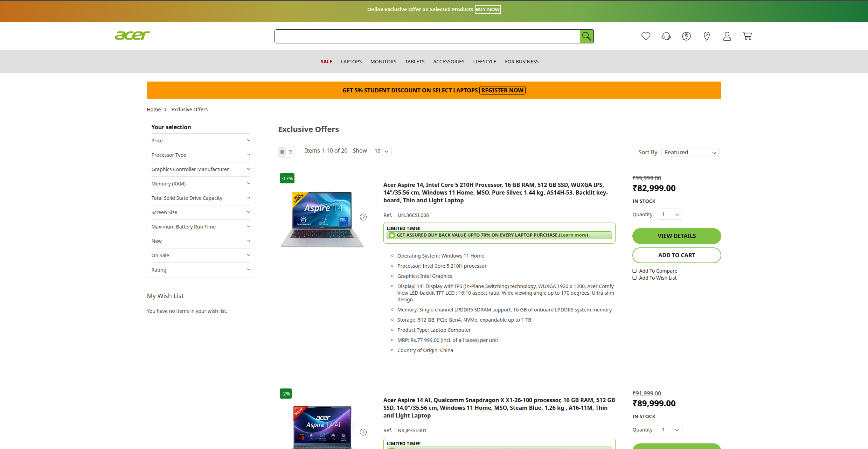This screenshot has height=449, width=868.
Task: Open the MONITORS menu
Action: (x=383, y=62)
